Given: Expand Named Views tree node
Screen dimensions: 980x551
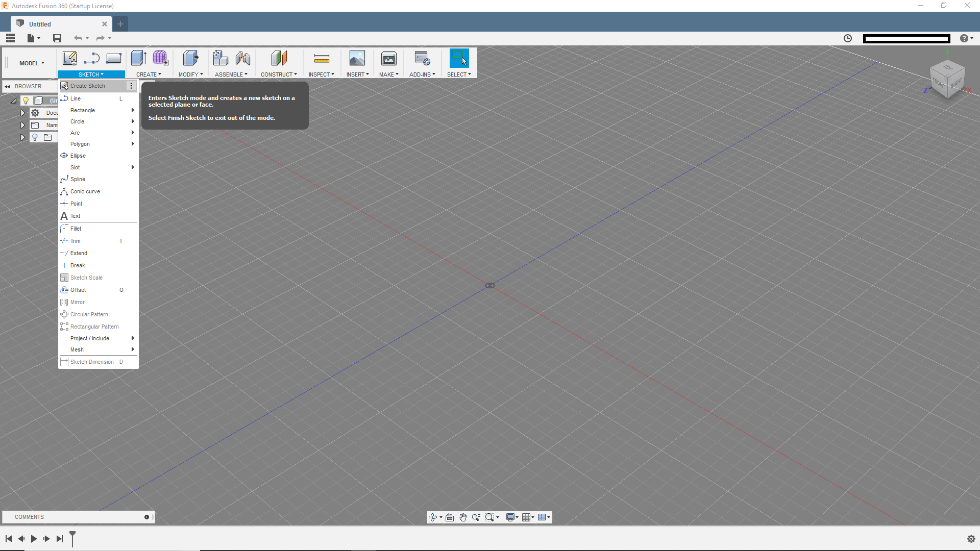Looking at the screenshot, I should coord(22,125).
